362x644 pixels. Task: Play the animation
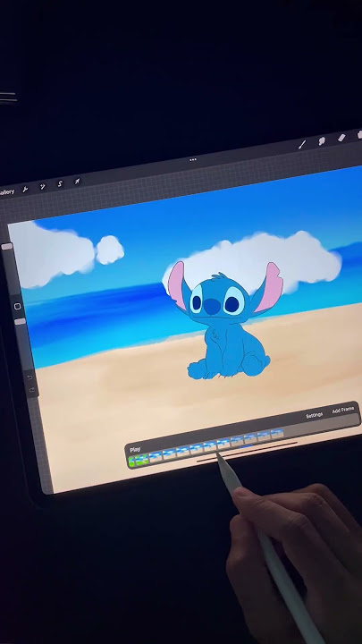[x=135, y=450]
